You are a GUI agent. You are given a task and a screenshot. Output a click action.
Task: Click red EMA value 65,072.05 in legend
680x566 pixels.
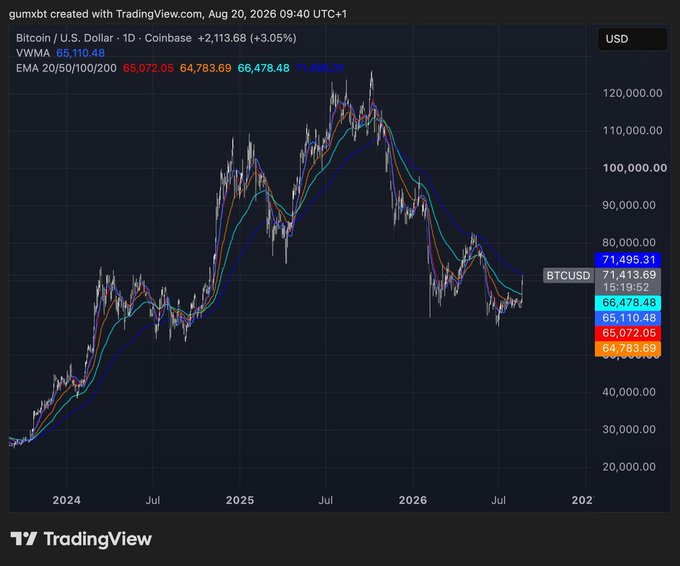[x=148, y=68]
